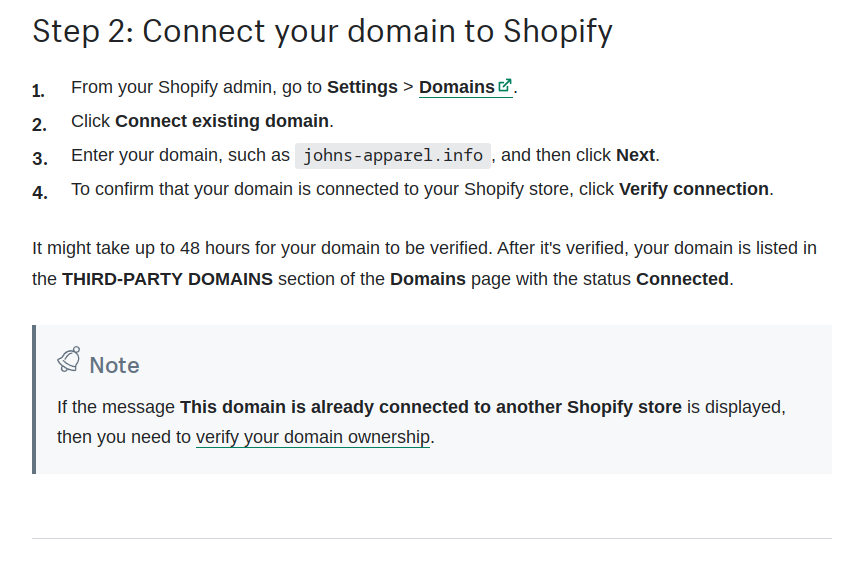
Task: Select the johns-apparel.info code snippet
Action: [393, 155]
